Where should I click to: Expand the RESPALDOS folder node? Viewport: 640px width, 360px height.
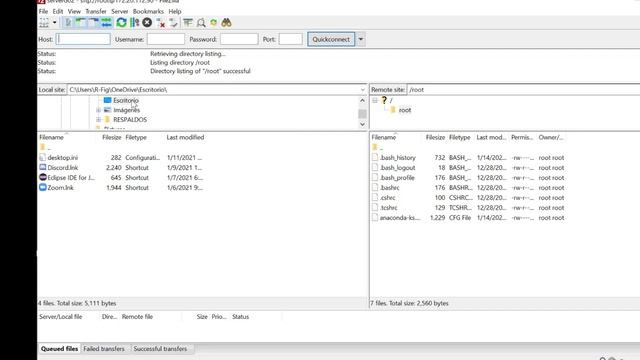coord(98,120)
